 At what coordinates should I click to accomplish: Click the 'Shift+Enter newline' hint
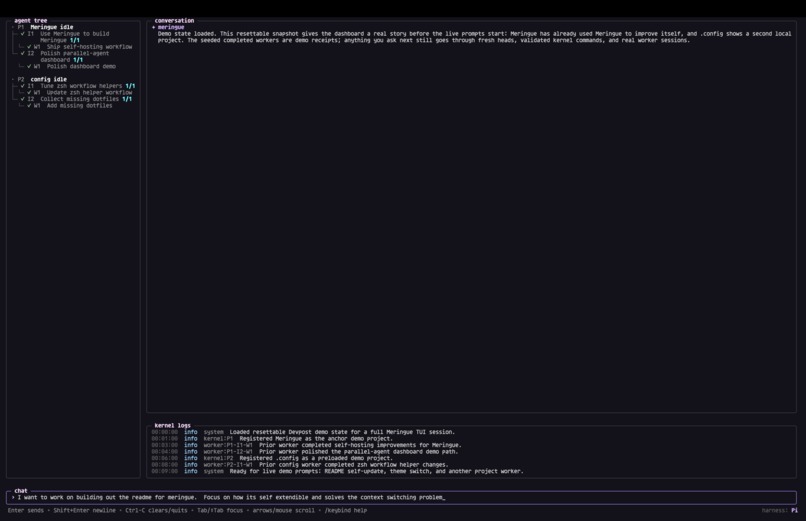85,511
